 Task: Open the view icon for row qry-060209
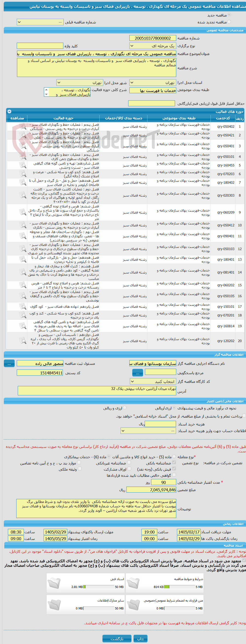tap(23, 212)
